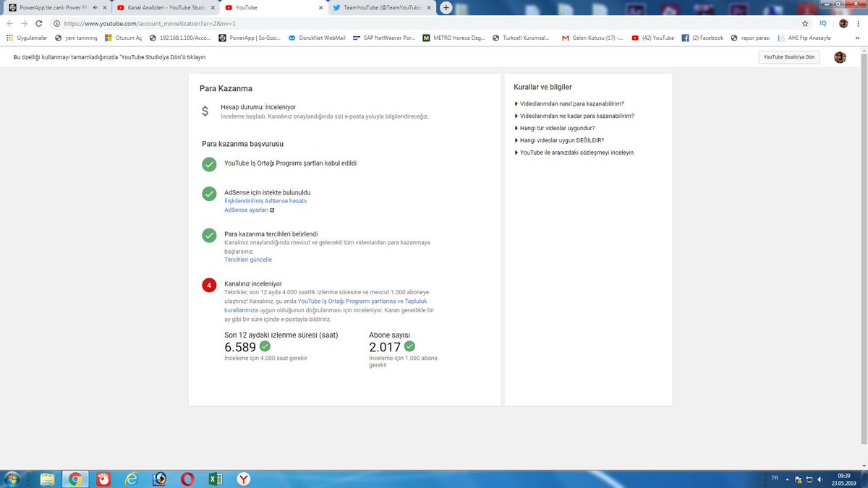
Task: Open the AHE Ftp Anasayfa bookmark
Action: 804,38
